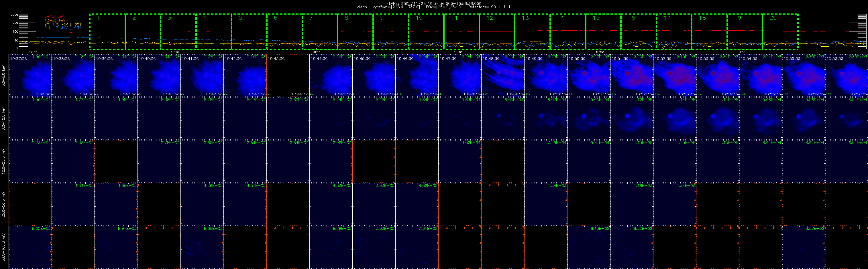Image resolution: width=868 pixels, height=269 pixels.
Task: Open the 3.0-6.0 keV image starting 10:52:36
Action: tap(675, 76)
